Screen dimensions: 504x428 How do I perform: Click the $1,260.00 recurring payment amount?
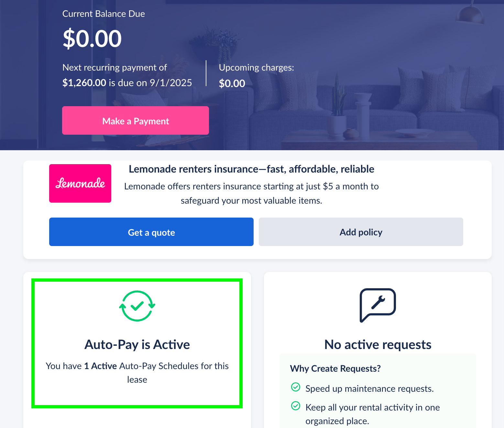click(84, 83)
